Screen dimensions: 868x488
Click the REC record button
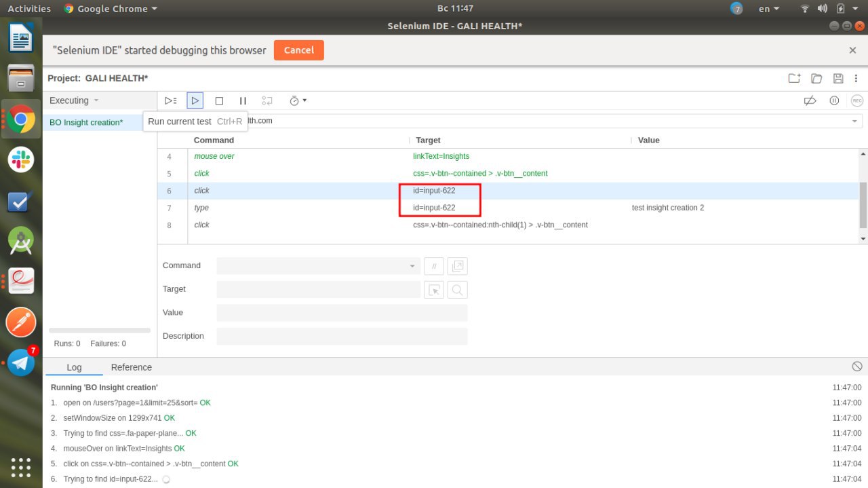[x=857, y=100]
